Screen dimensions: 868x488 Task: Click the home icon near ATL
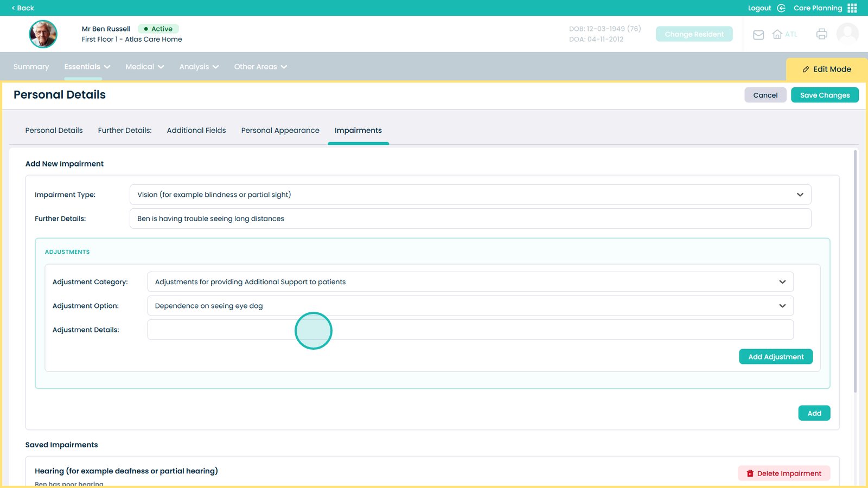(x=777, y=34)
